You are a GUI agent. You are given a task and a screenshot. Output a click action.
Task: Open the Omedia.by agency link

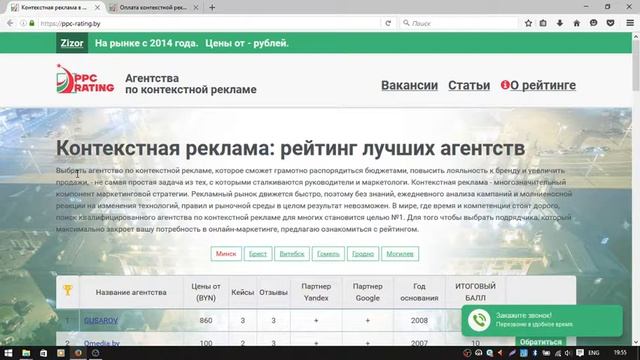click(102, 343)
